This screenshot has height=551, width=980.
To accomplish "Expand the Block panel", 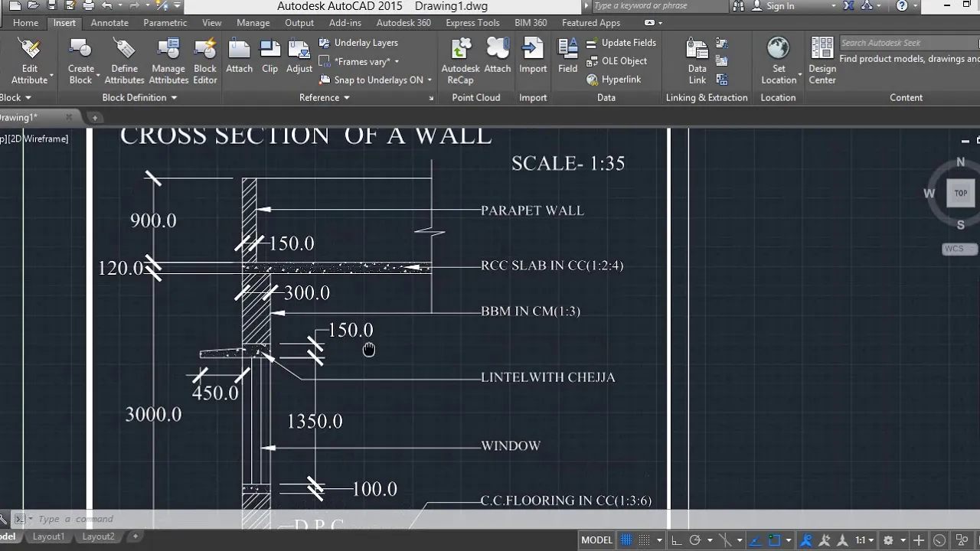I will [28, 97].
